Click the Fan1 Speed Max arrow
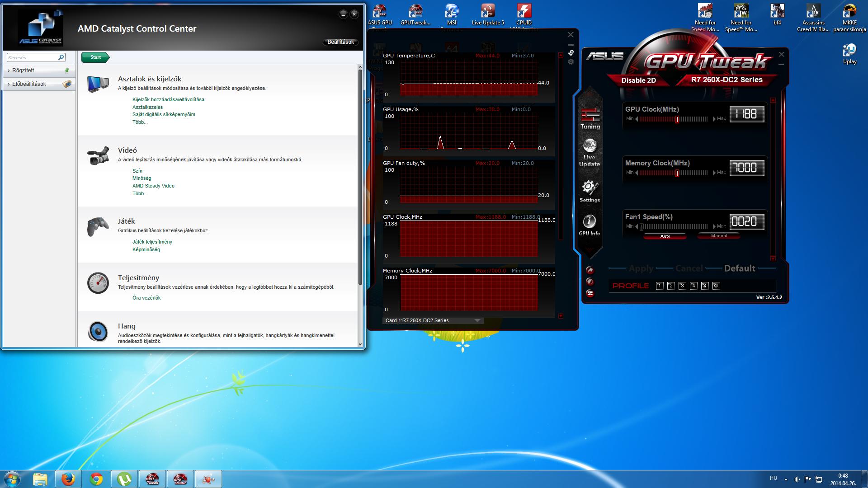 (x=714, y=226)
